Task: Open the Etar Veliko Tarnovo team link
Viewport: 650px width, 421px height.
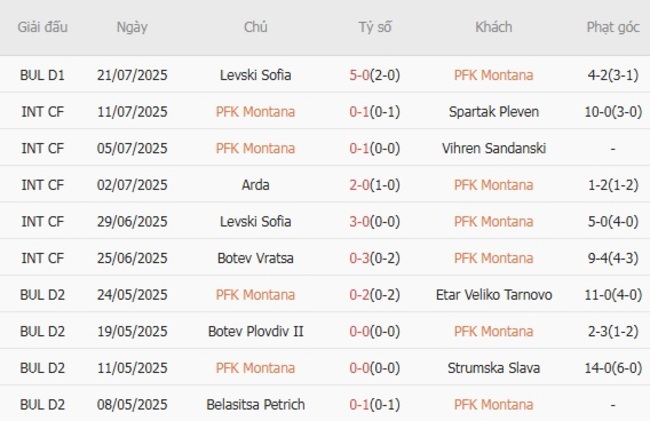Action: [x=493, y=295]
